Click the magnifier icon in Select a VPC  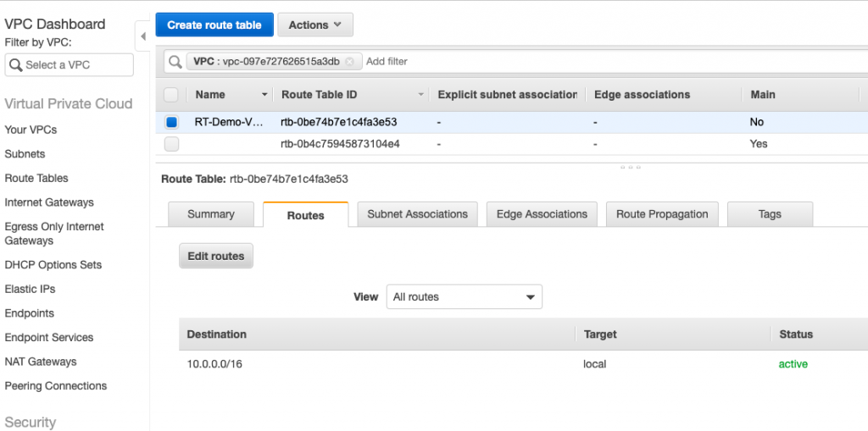(x=16, y=65)
